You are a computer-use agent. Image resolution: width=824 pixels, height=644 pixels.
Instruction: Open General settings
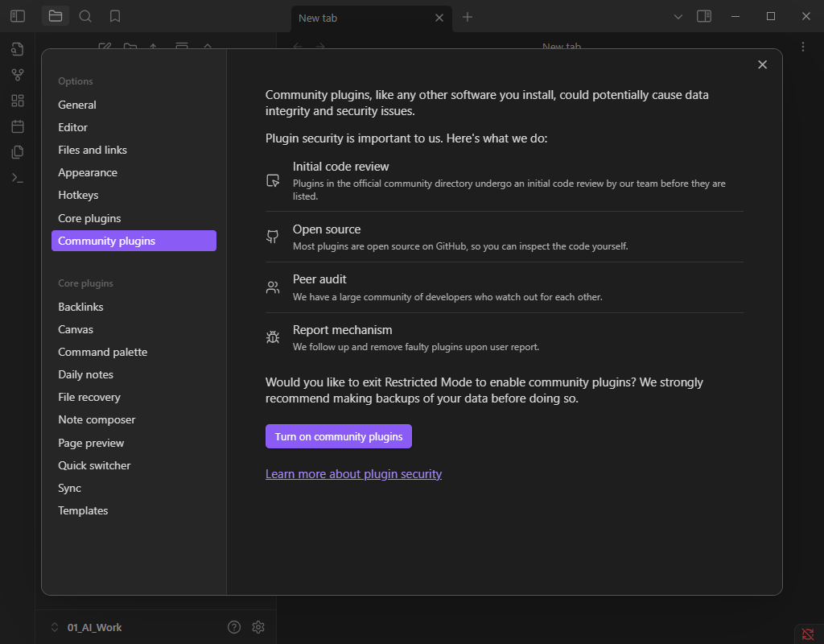coord(134,105)
